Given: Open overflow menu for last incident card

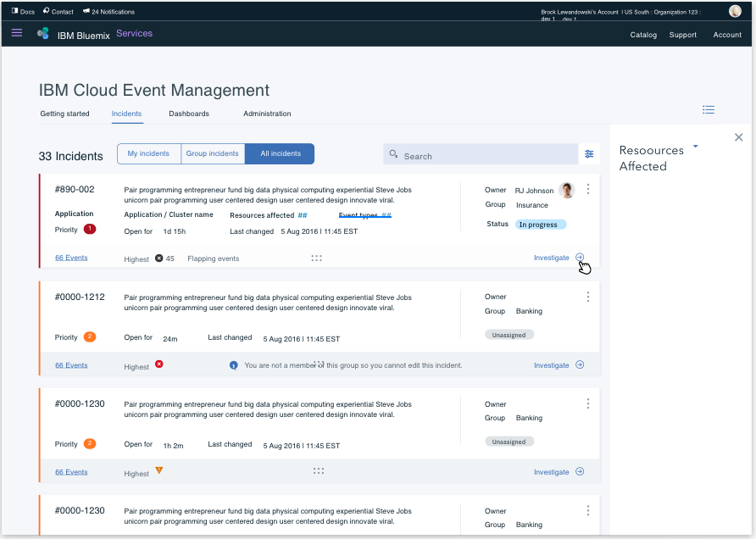Looking at the screenshot, I should click(587, 510).
